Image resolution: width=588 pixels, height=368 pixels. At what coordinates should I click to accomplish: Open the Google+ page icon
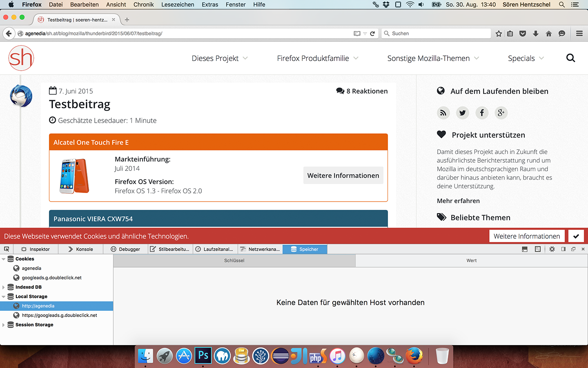[x=501, y=113]
